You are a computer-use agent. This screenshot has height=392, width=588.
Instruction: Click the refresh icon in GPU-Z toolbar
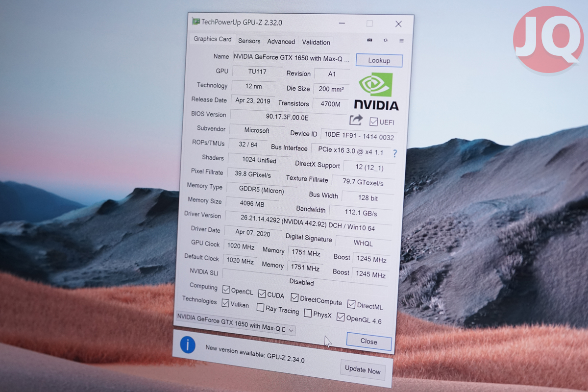[386, 40]
